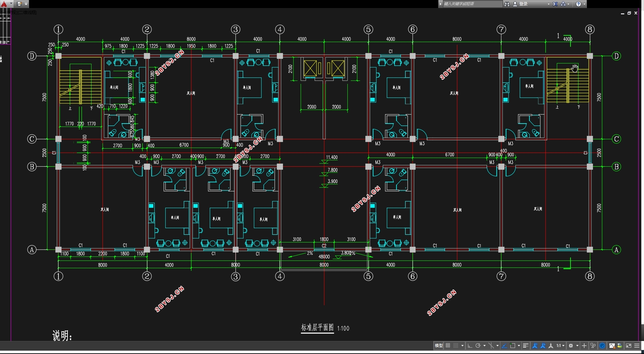Expand the A360 connect dropdown arrow

(x=568, y=4)
